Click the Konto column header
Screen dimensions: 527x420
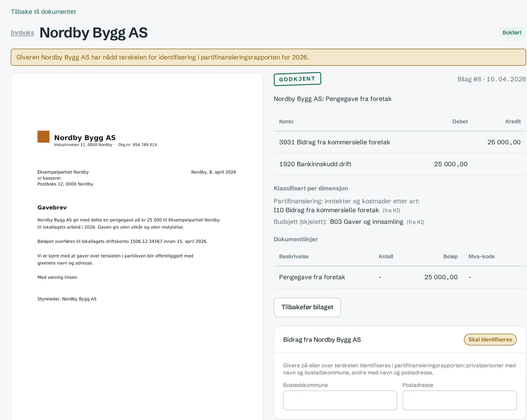pyautogui.click(x=286, y=121)
